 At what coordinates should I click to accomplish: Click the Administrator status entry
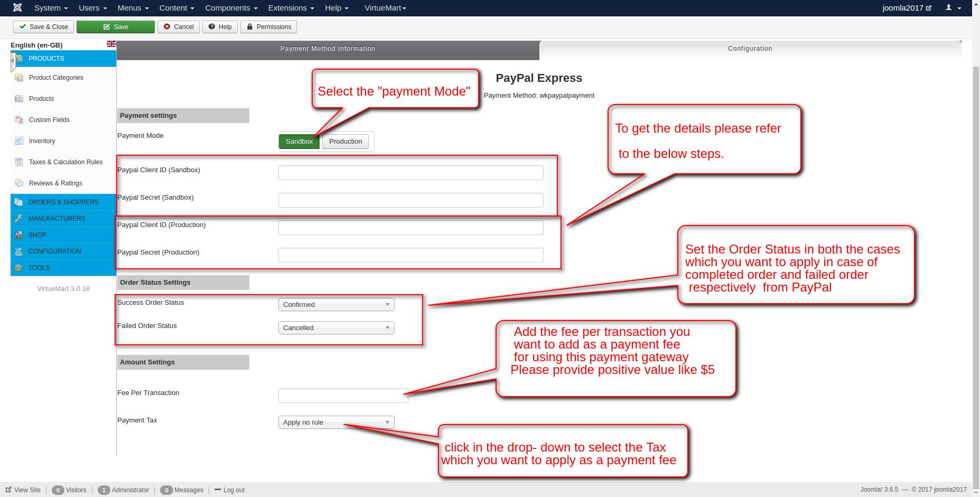coord(124,490)
